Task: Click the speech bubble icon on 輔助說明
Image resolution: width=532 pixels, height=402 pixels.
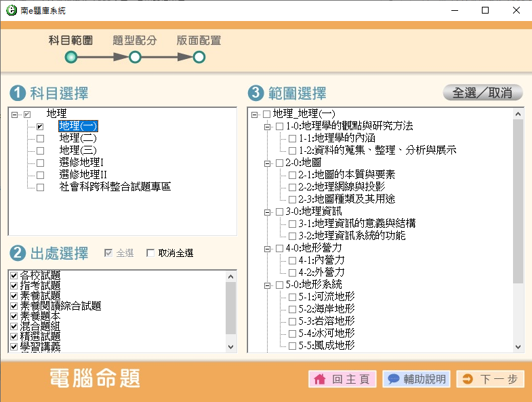Action: (393, 379)
